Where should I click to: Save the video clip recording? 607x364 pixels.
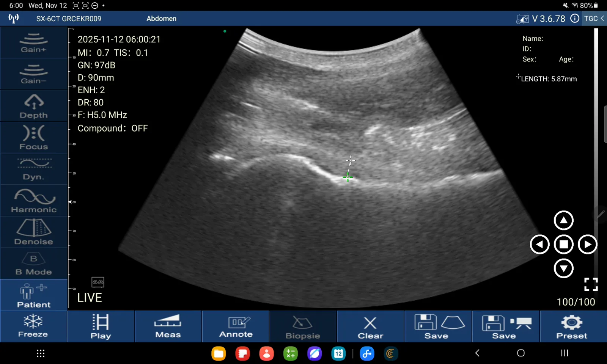(x=506, y=326)
